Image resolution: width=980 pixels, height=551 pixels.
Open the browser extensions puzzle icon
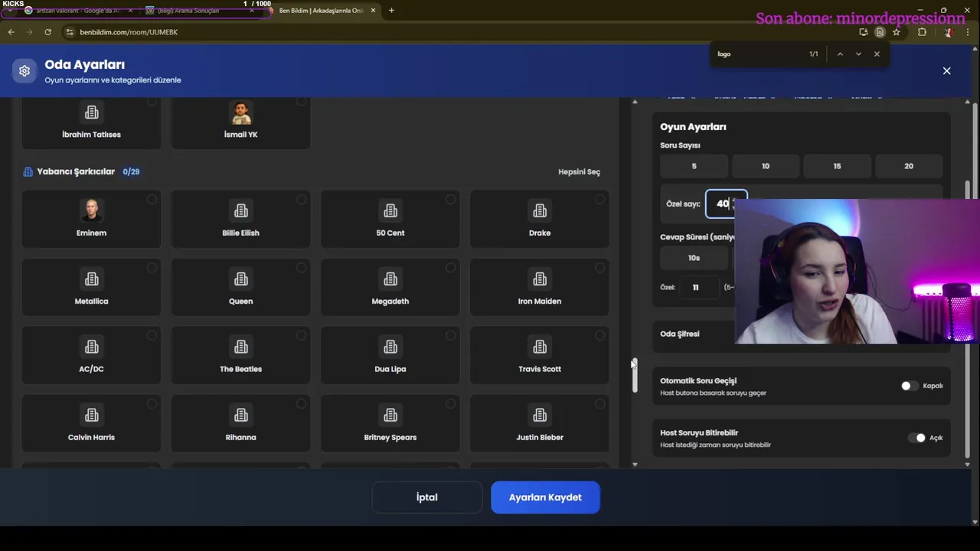click(x=922, y=32)
